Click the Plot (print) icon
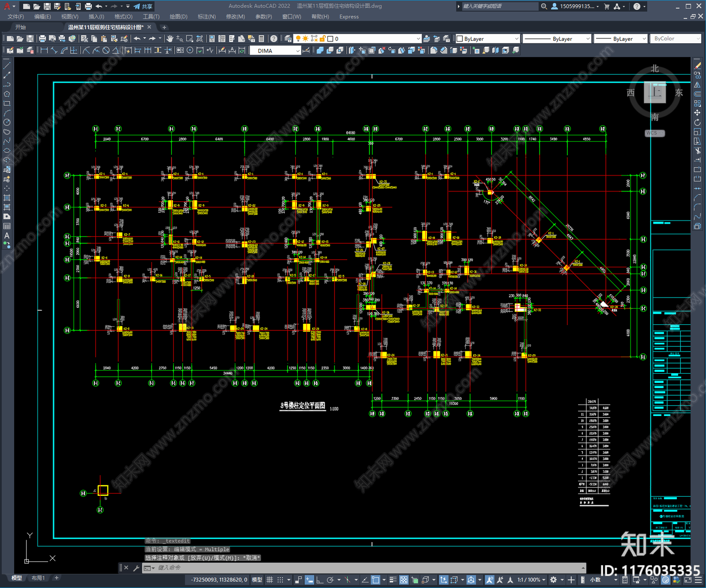 [x=42, y=39]
